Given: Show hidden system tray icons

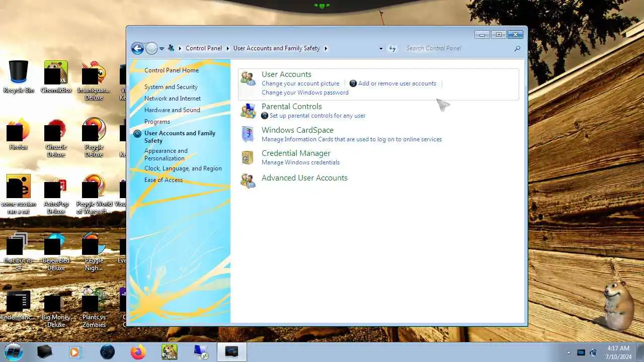Looking at the screenshot, I should pos(569,352).
